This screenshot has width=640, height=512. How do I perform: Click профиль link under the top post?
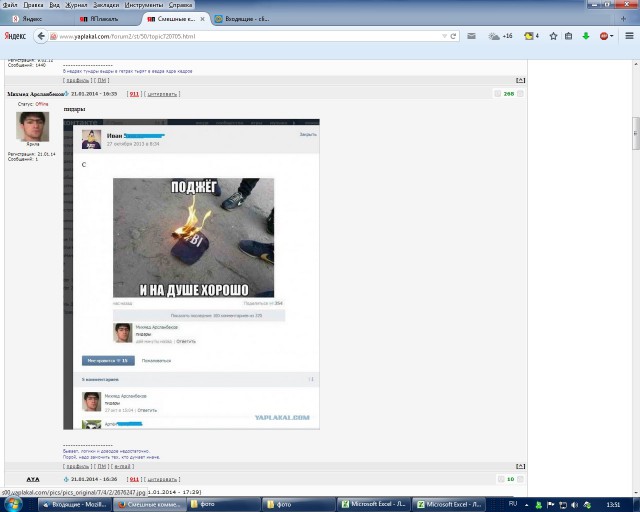(78, 80)
